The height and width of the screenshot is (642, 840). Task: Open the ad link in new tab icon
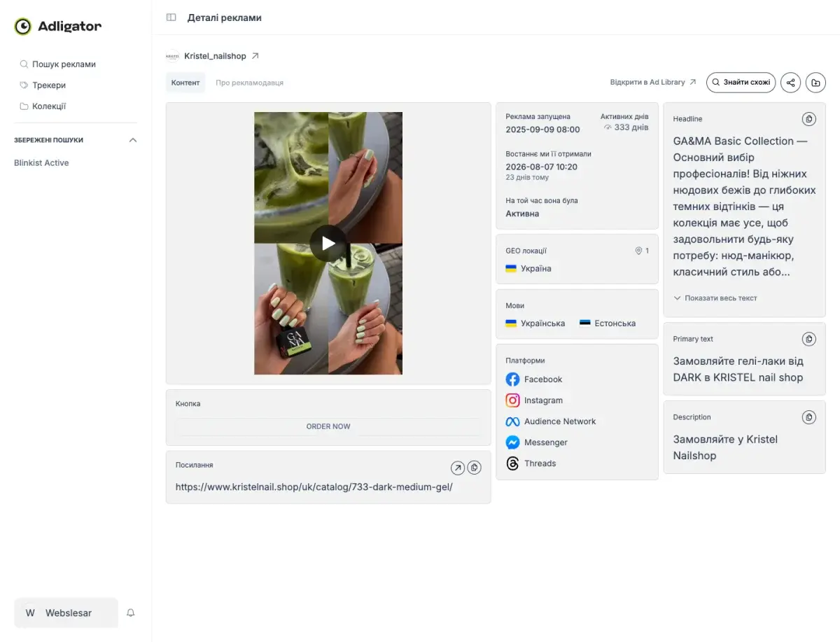(x=457, y=468)
